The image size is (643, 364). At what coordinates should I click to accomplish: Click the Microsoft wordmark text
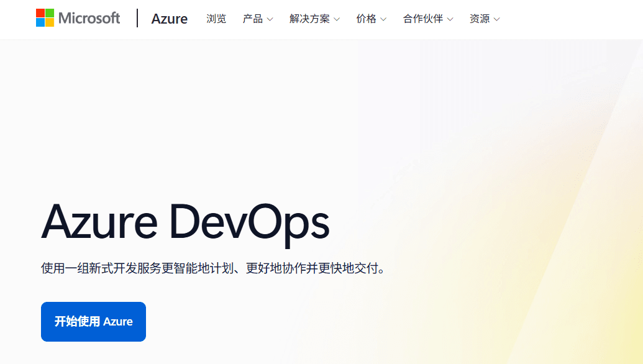coord(89,19)
